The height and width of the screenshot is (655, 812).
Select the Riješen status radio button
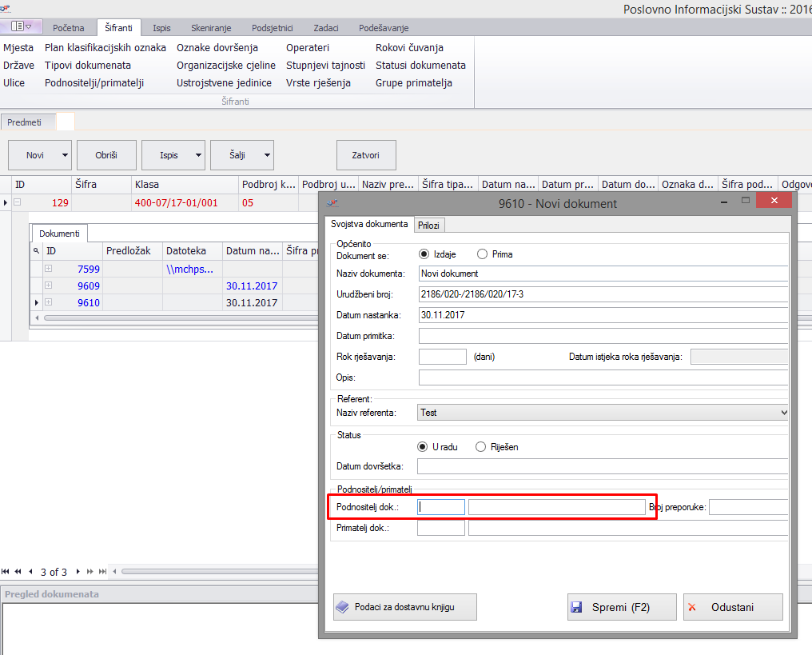[x=480, y=447]
